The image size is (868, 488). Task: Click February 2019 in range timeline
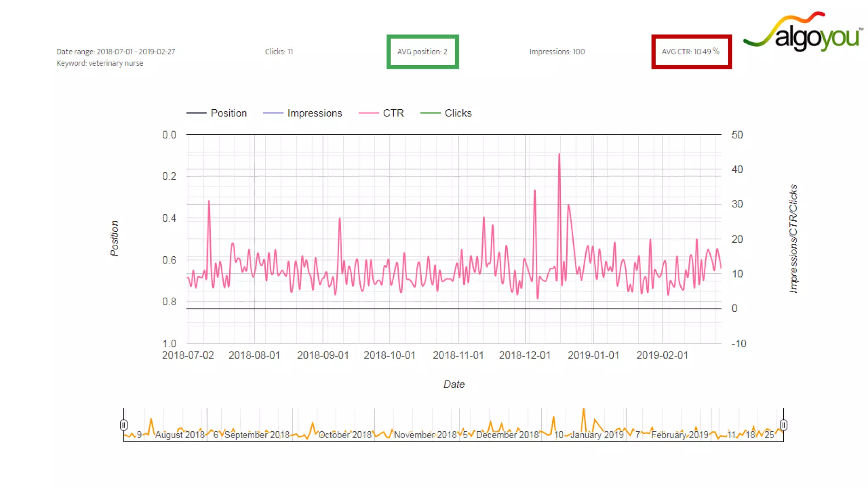click(x=680, y=435)
